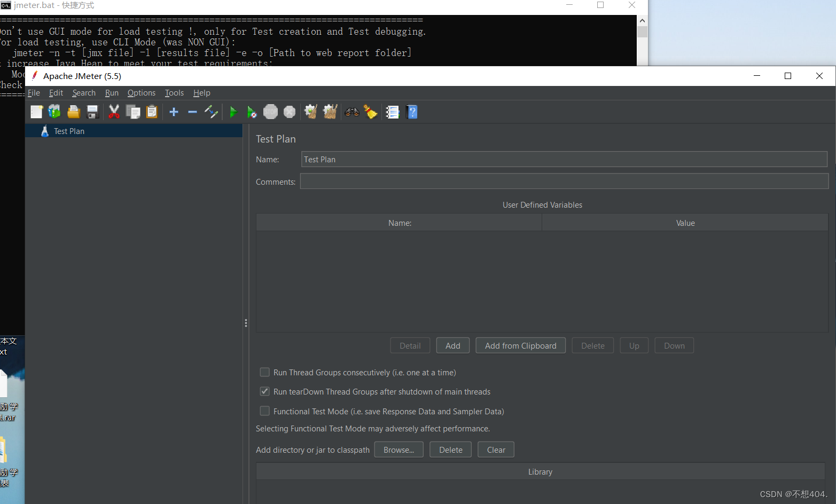Image resolution: width=836 pixels, height=504 pixels.
Task: Click the Delete variable button beside Up
Action: tap(593, 345)
